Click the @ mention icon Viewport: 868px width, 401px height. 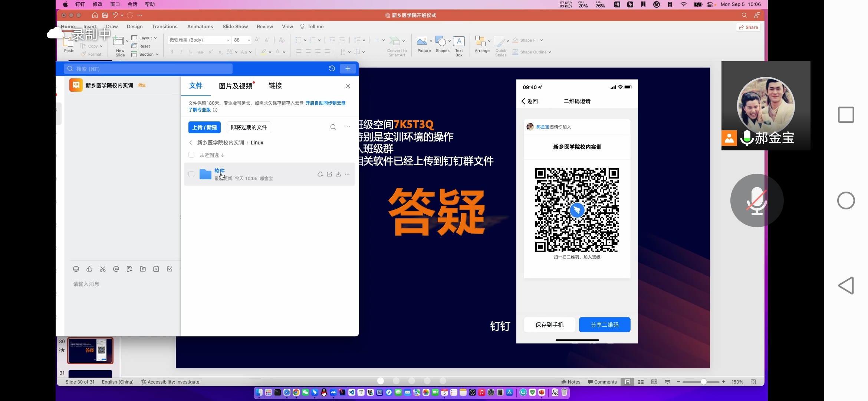click(x=116, y=269)
